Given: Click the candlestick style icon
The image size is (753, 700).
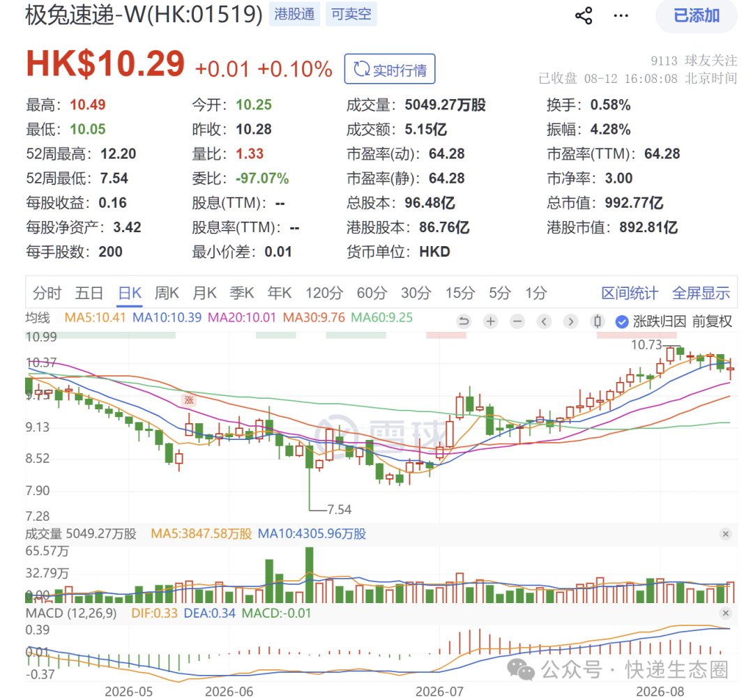Looking at the screenshot, I should [598, 321].
